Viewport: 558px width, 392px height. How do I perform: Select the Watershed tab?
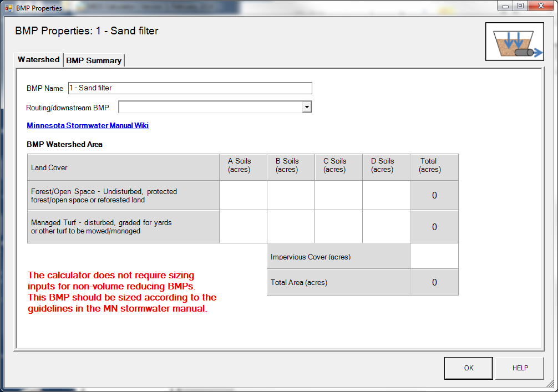tap(38, 59)
